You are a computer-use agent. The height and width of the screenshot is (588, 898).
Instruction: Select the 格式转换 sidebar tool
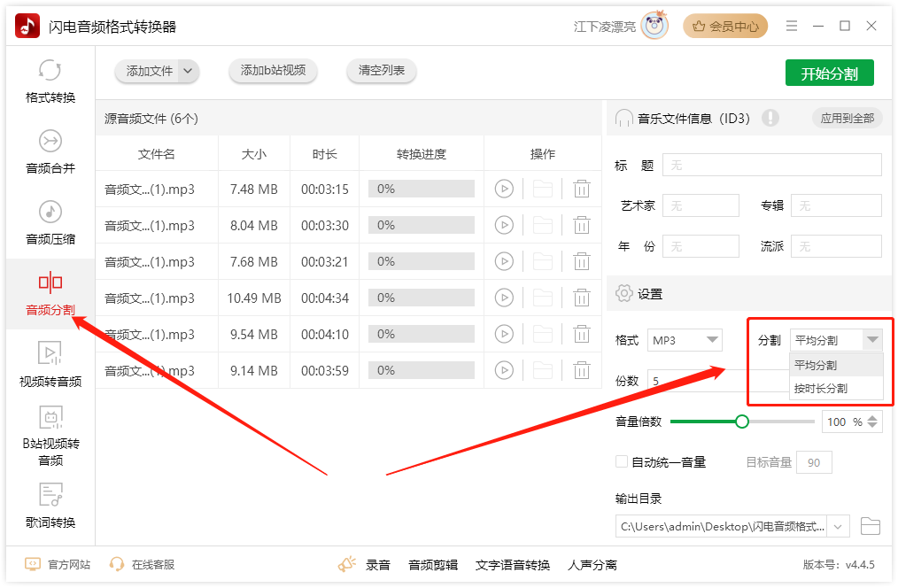tap(49, 80)
